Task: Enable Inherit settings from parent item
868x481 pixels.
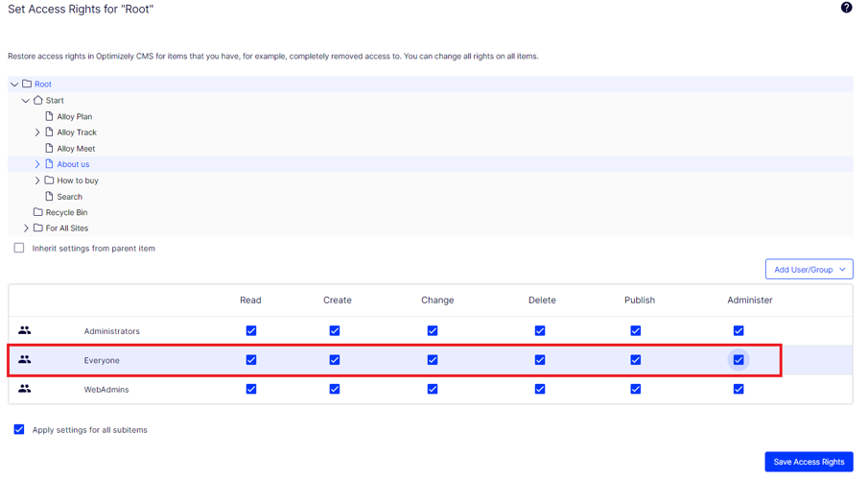Action: coord(19,248)
